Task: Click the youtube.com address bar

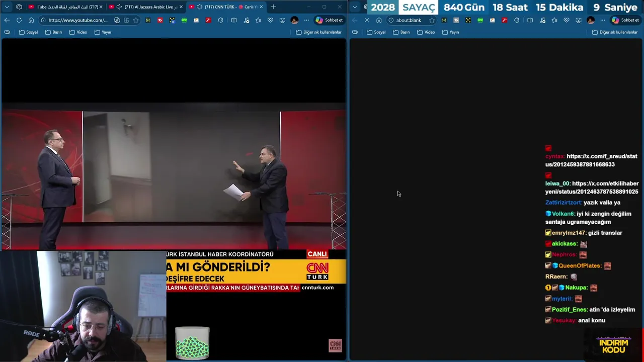Action: (77, 20)
